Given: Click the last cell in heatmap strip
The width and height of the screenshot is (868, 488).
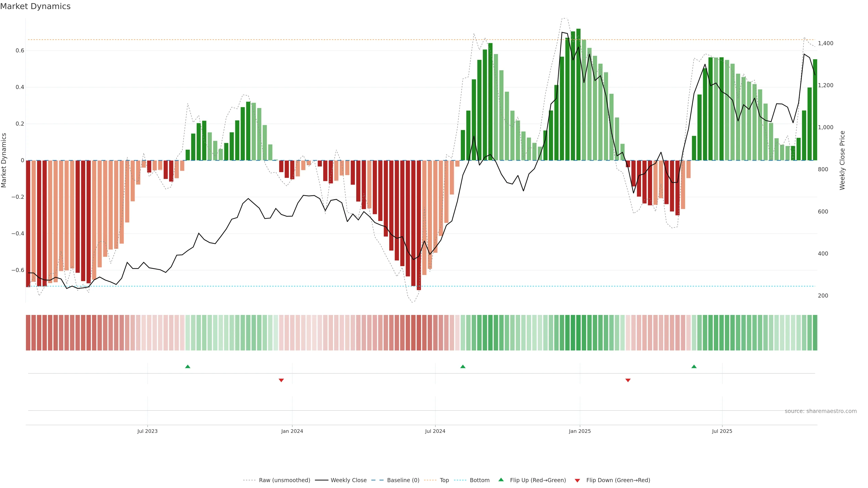Looking at the screenshot, I should (815, 333).
